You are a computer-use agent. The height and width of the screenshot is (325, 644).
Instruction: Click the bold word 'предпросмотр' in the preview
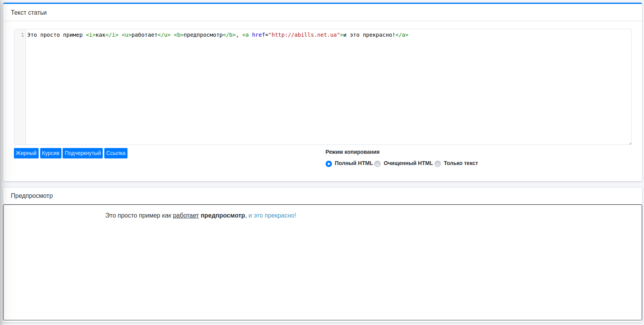click(x=223, y=216)
